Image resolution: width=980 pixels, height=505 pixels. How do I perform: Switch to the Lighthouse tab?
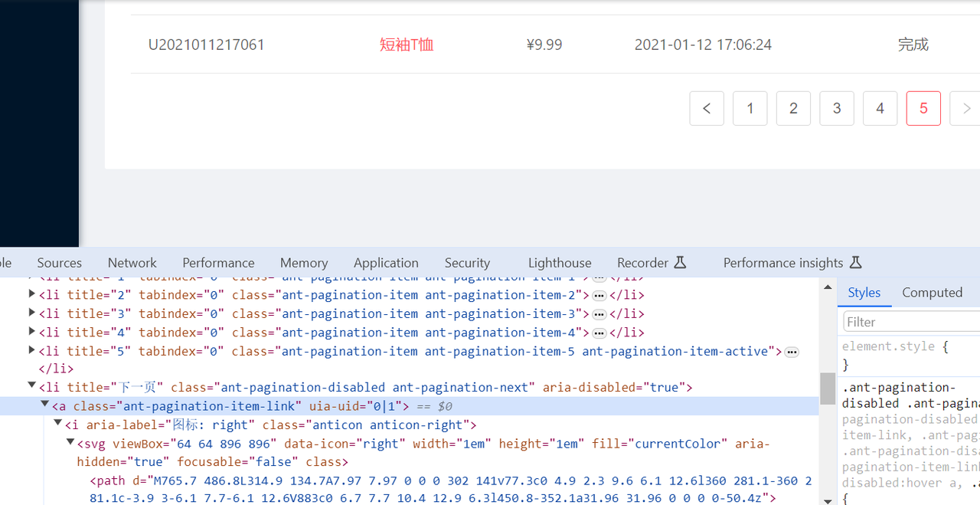(560, 263)
